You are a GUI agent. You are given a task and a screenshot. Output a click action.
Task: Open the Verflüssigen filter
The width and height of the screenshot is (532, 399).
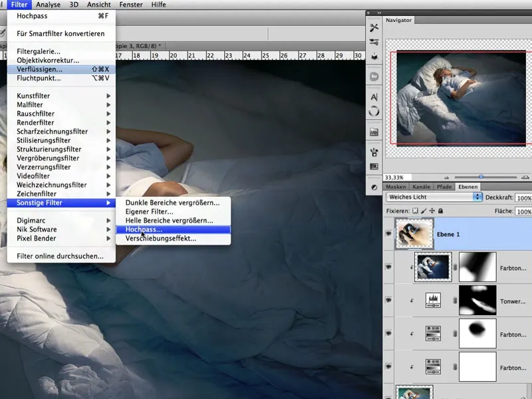[40, 69]
